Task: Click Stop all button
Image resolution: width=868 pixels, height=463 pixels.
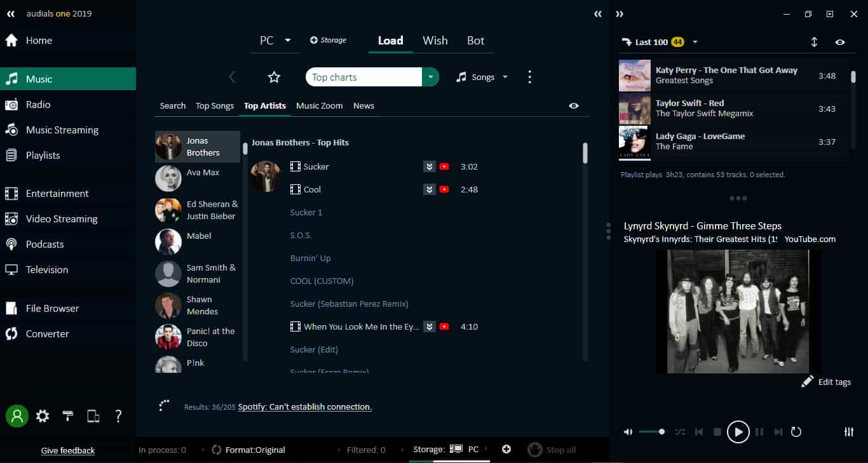Action: click(552, 450)
